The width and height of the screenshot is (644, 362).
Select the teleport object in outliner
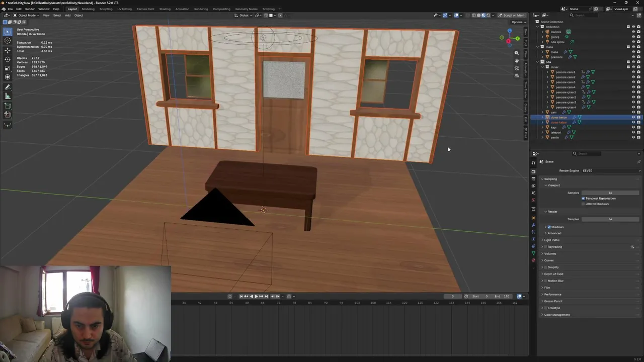[x=556, y=132]
